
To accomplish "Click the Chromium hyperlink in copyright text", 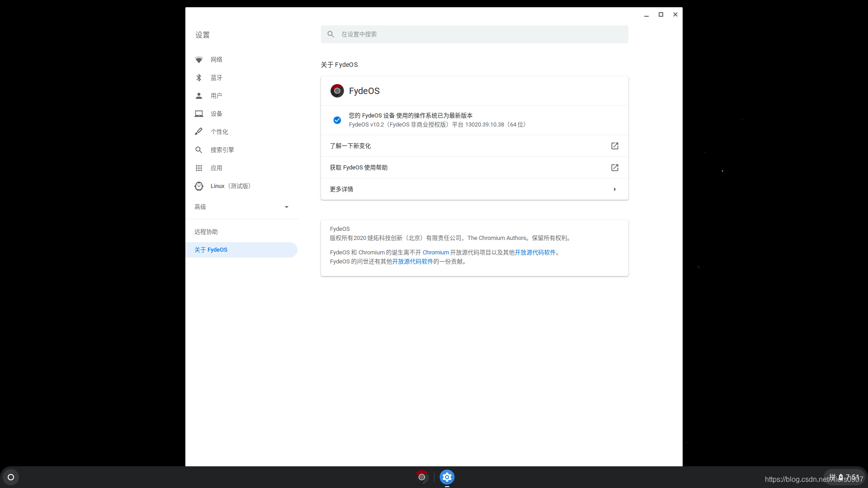I will pos(436,253).
